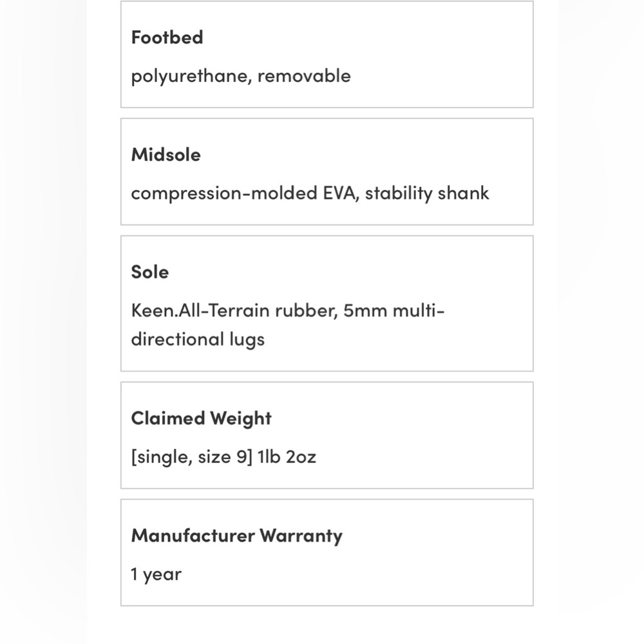Click the word 'removable' in Footbed
644x644 pixels.
[305, 76]
